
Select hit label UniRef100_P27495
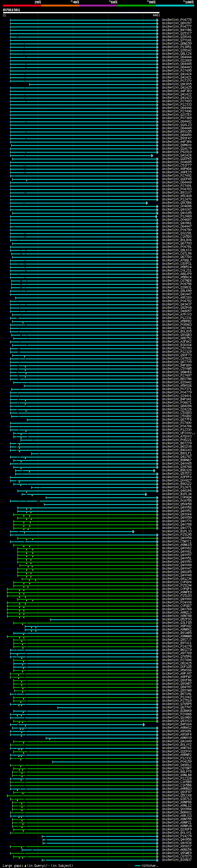click(x=177, y=71)
